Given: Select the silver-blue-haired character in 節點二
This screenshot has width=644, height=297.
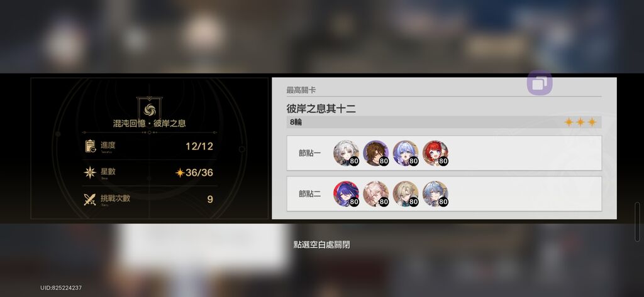Looking at the screenshot, I should click(x=435, y=193).
